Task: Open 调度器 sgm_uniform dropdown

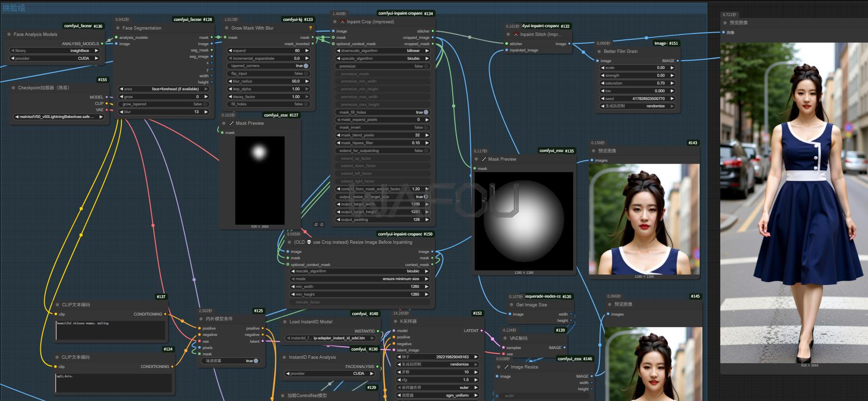Action: click(438, 396)
